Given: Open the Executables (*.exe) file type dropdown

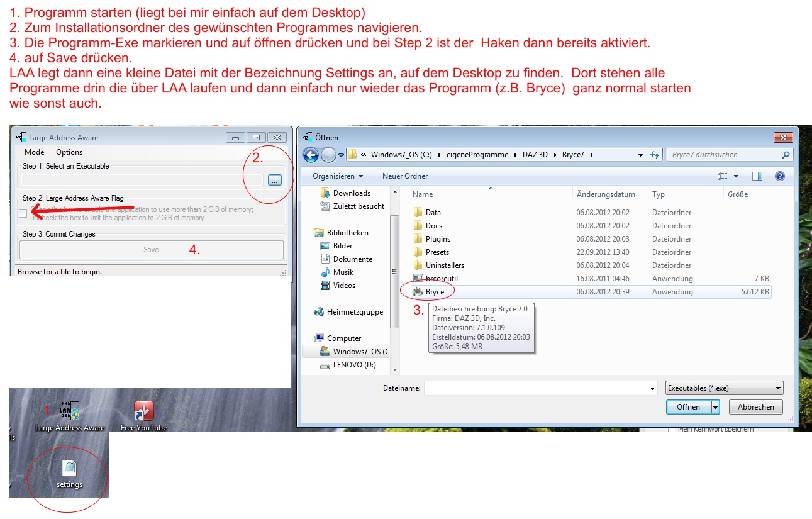Looking at the screenshot, I should click(x=725, y=388).
